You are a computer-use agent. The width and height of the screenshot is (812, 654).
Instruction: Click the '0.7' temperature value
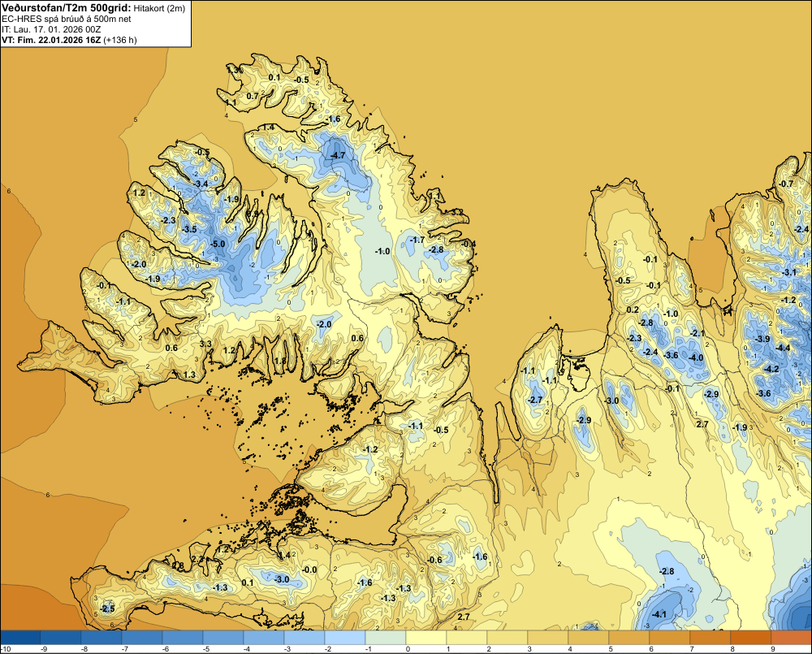(x=253, y=96)
